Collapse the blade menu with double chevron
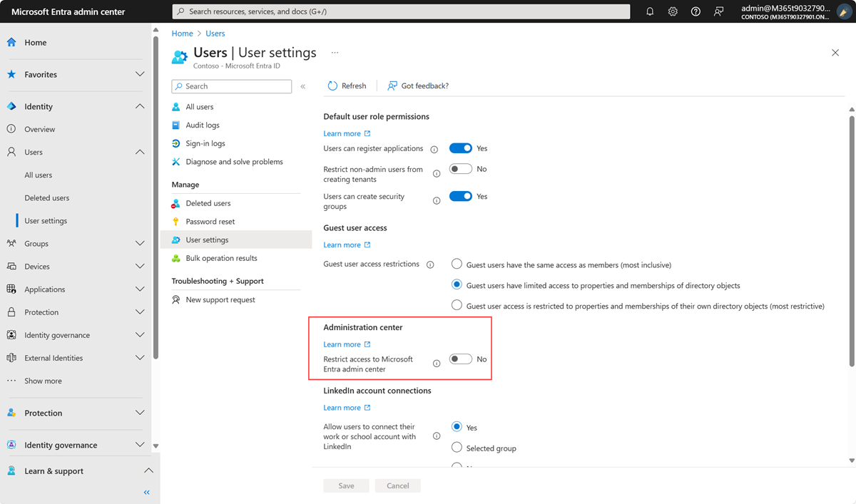The image size is (856, 504). [302, 86]
